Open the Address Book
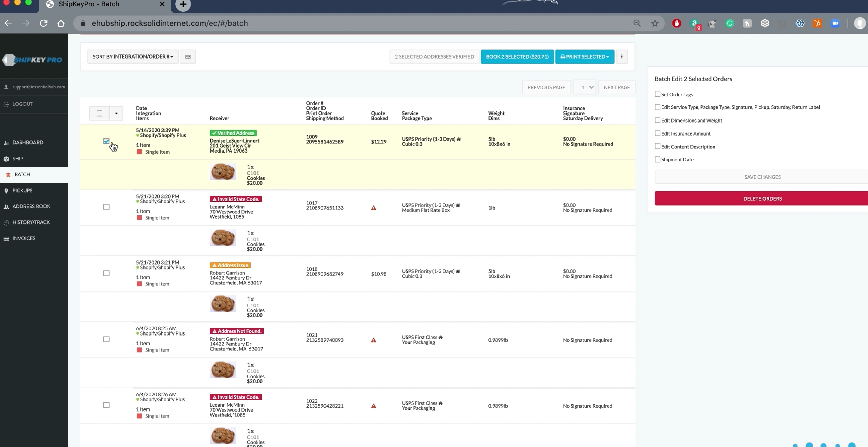Screen dimensions: 868x447 coord(31,206)
